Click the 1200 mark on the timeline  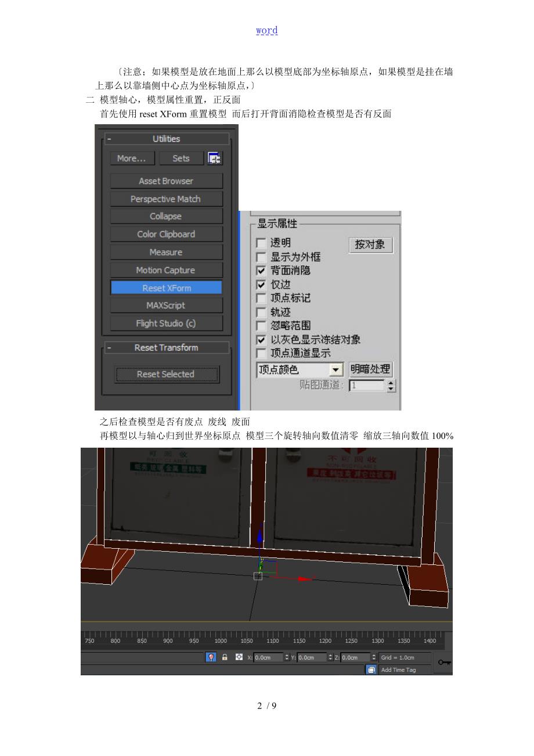coord(326,641)
